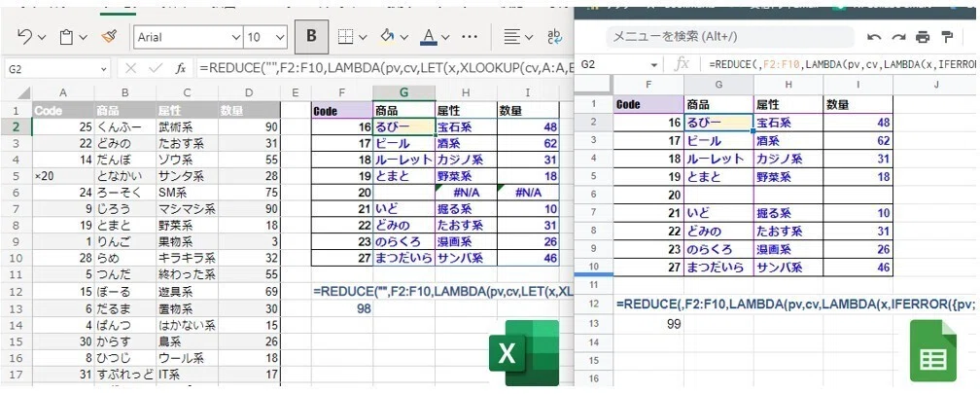
Task: Expand the Fill Color palette arrow
Action: point(403,38)
